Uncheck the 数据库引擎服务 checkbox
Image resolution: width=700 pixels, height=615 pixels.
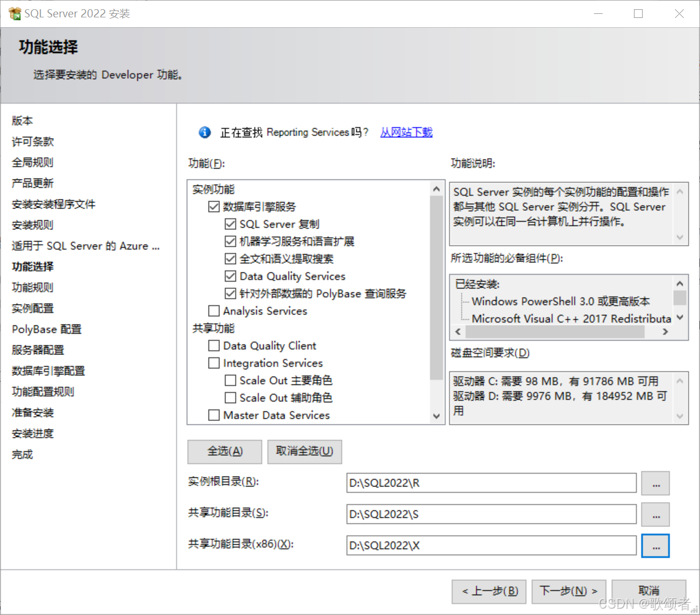click(x=214, y=207)
